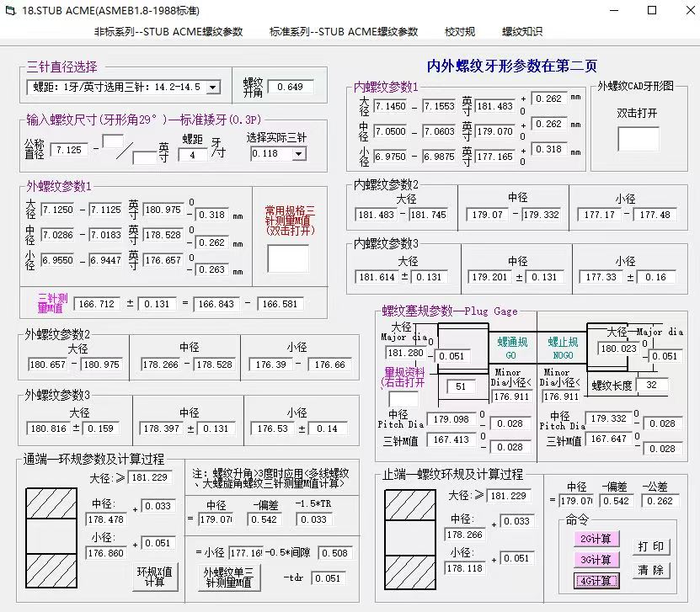
Task: Click the 2G计算 button
Action: [596, 539]
